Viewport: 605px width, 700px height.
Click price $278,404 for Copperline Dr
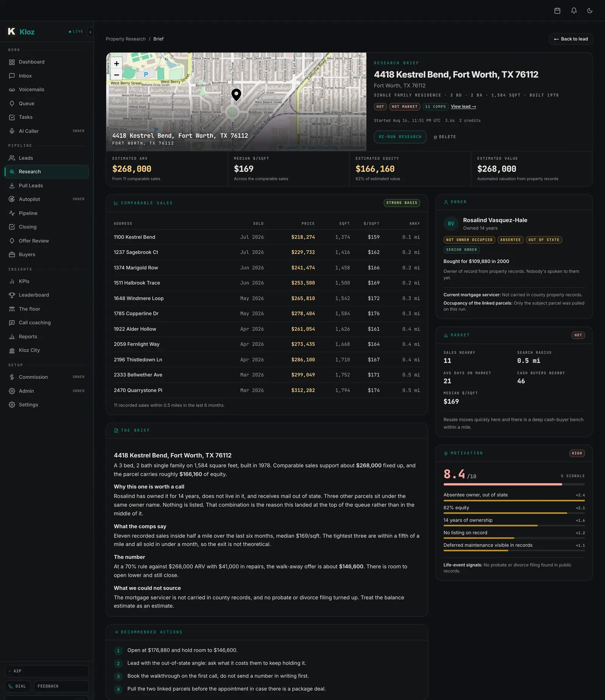point(303,314)
